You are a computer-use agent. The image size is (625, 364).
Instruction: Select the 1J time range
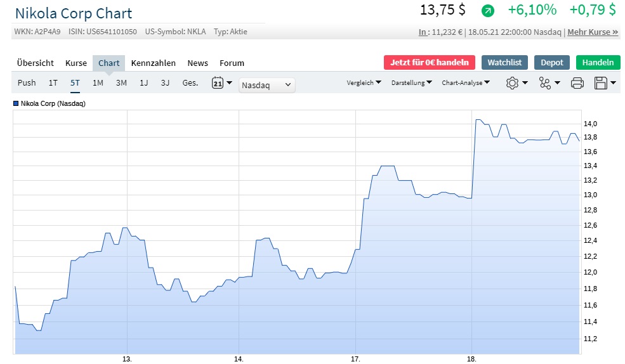click(143, 83)
